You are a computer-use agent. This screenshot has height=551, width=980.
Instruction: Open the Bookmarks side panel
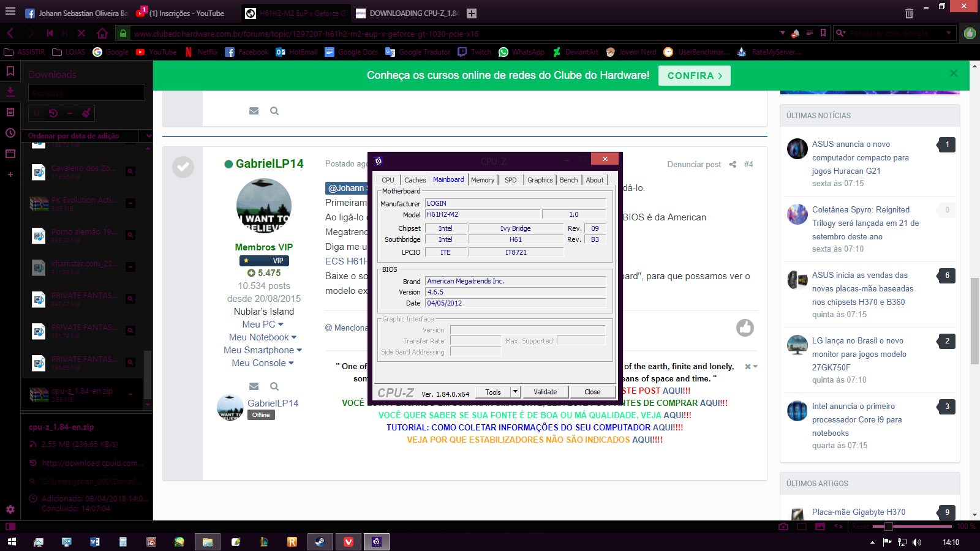[x=10, y=72]
